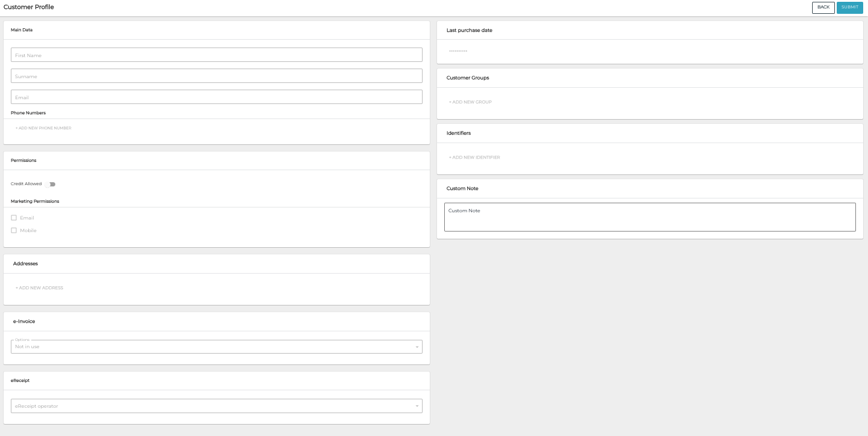Image resolution: width=868 pixels, height=436 pixels.
Task: Check the Mobile marketing permission box
Action: (x=14, y=230)
